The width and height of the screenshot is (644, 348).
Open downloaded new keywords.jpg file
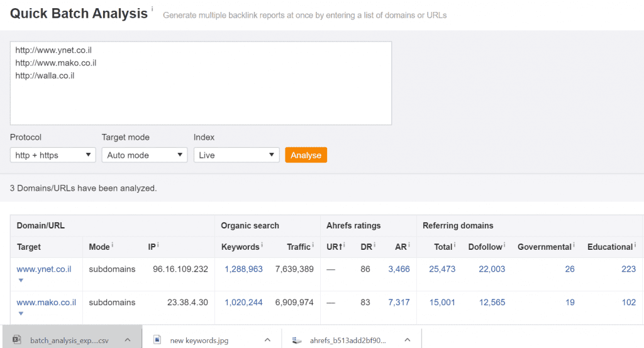pos(199,340)
